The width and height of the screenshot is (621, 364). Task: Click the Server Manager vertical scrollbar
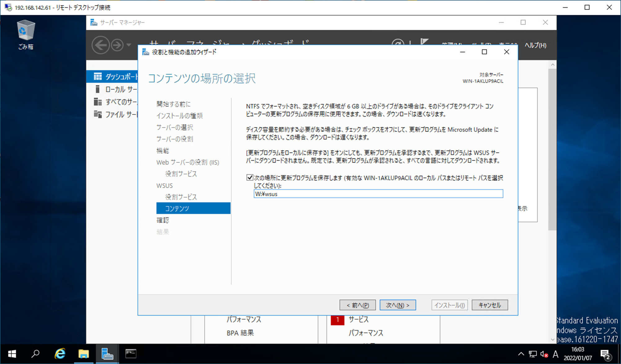552,150
